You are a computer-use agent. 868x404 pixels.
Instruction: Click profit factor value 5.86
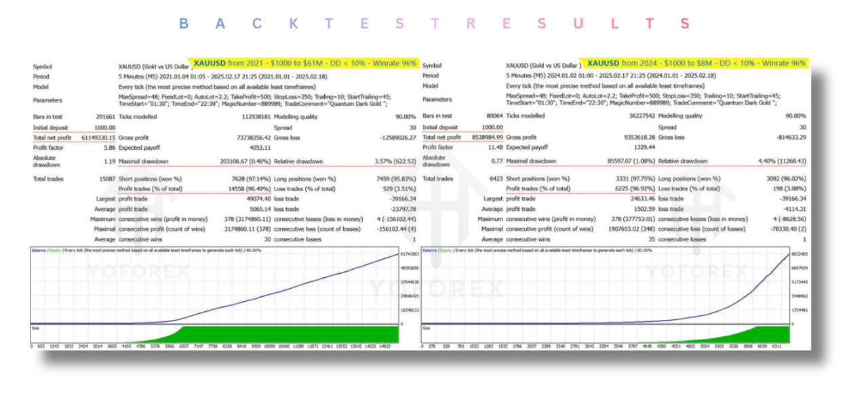pyautogui.click(x=108, y=148)
